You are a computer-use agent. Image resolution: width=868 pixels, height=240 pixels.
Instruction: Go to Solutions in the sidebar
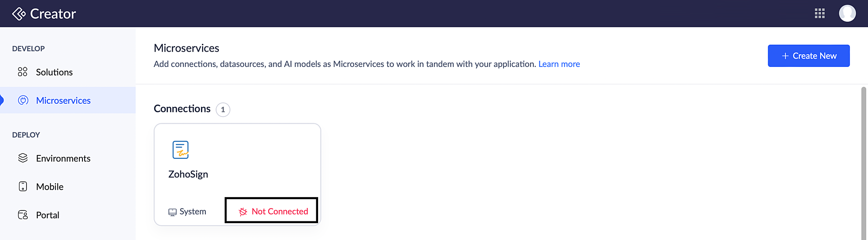click(54, 72)
